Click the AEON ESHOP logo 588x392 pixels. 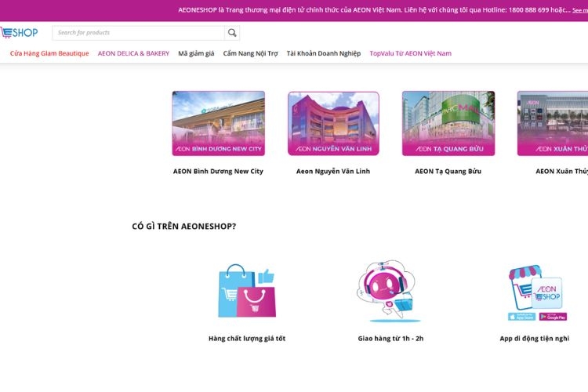(x=19, y=33)
